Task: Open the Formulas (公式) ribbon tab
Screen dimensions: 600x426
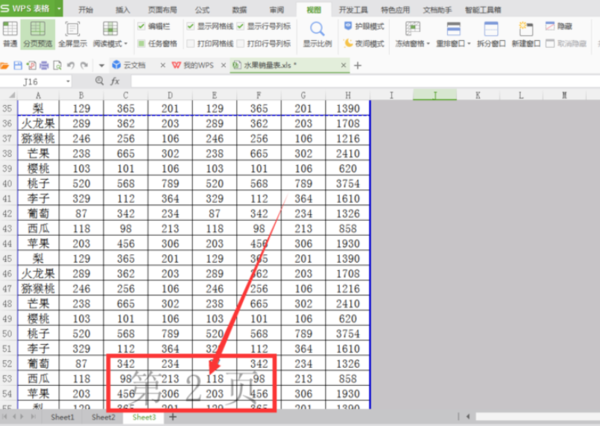Action: [202, 10]
